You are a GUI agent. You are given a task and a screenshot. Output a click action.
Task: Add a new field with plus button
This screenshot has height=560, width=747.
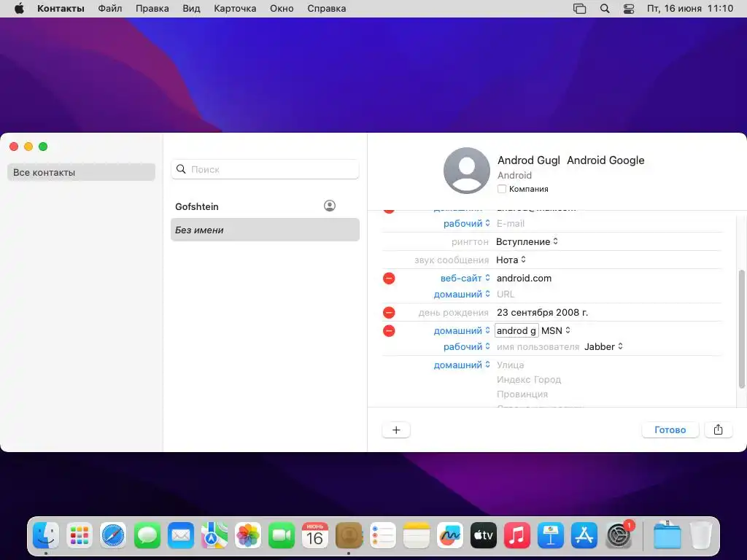click(x=396, y=430)
